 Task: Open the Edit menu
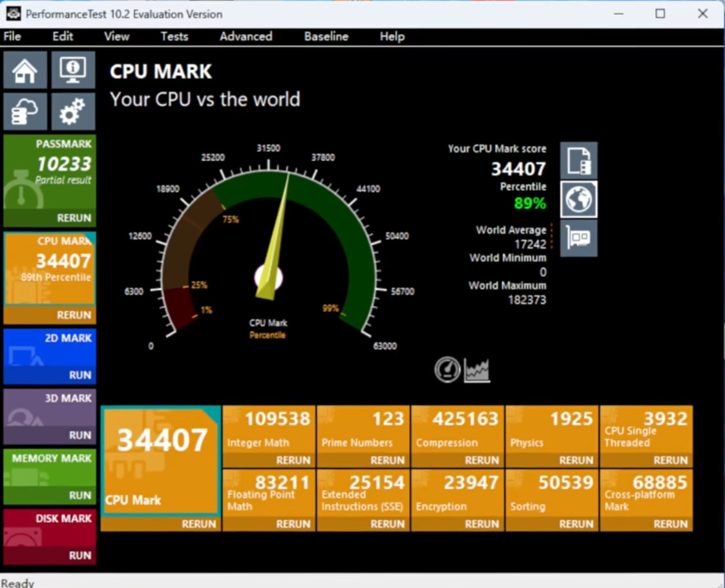point(63,37)
